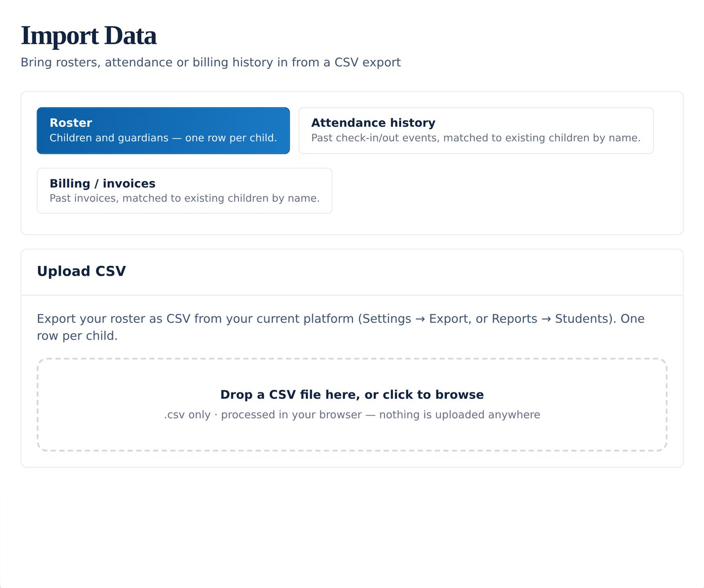Click the 'Export your roster as CSV' instructions
The image size is (704, 588).
point(341,327)
